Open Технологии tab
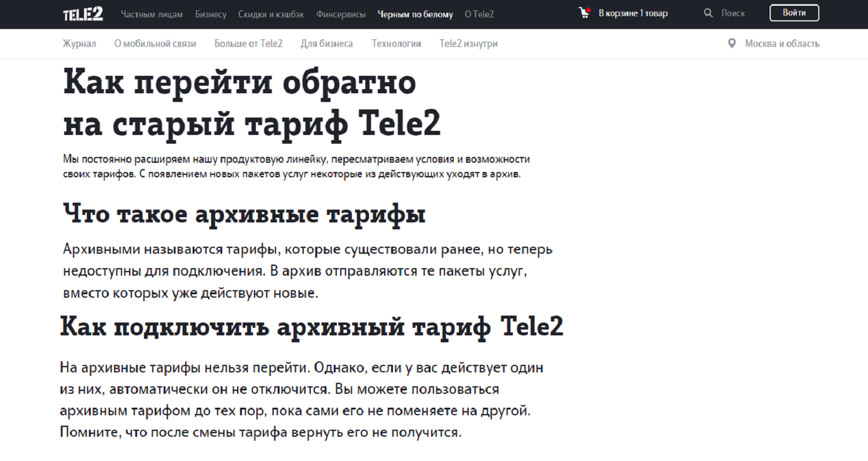The width and height of the screenshot is (868, 461). click(396, 43)
